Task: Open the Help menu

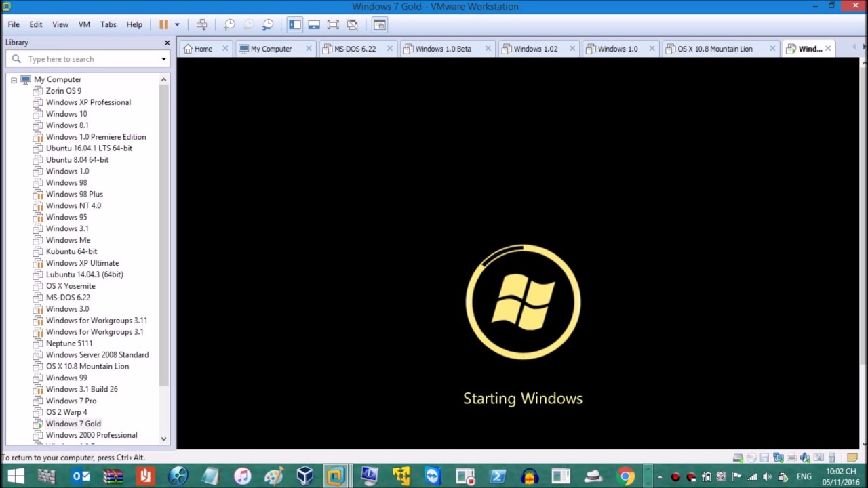Action: coord(134,24)
